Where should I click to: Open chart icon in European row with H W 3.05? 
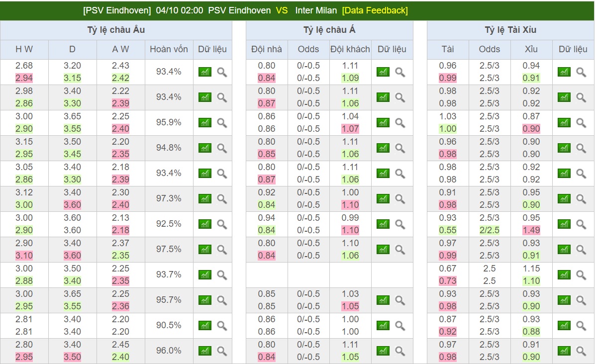click(205, 174)
